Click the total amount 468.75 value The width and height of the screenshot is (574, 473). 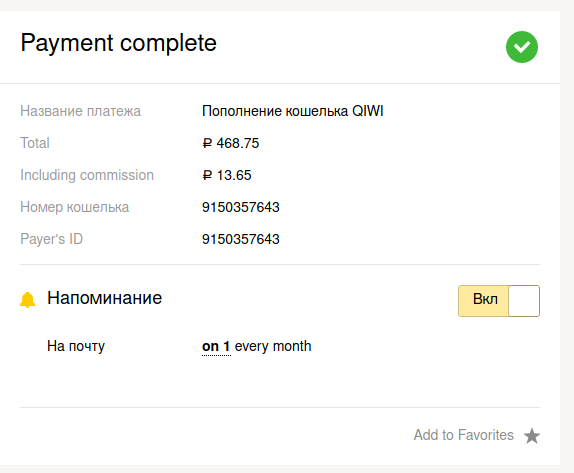click(x=238, y=143)
